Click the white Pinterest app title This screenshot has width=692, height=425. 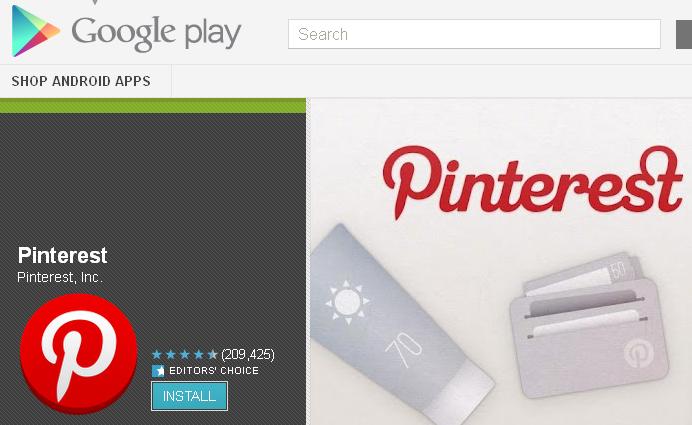[62, 255]
